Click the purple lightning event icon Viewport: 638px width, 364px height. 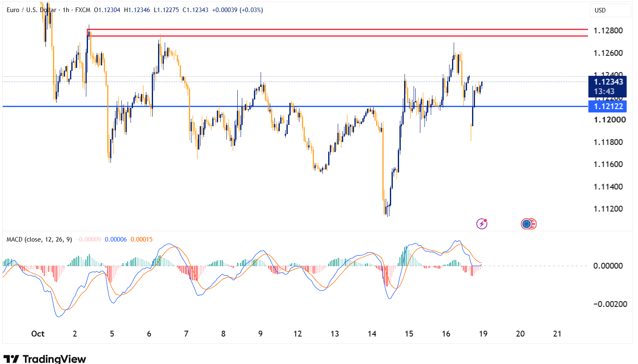(482, 224)
